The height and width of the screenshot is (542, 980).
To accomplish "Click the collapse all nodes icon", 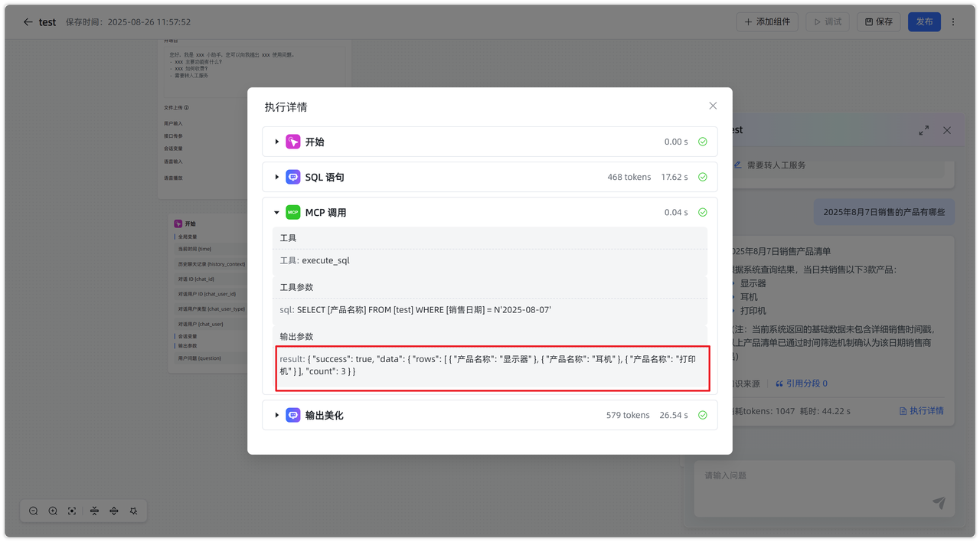I will pos(94,511).
